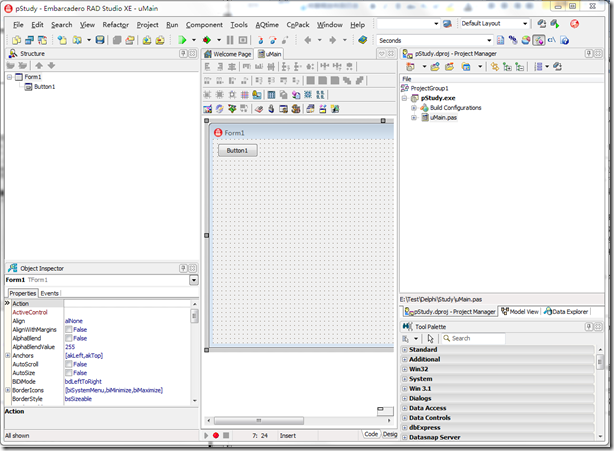Open the Refactor menu
Screen dimensions: 614x451
(116, 25)
